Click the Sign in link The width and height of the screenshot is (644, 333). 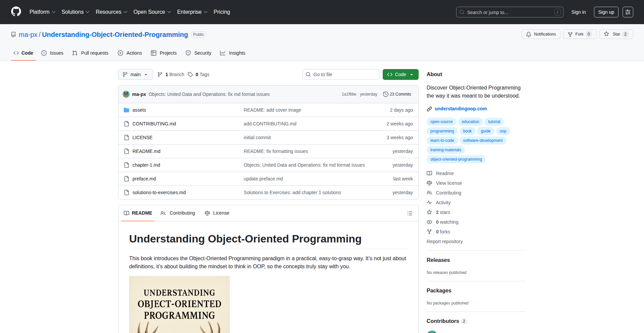pyautogui.click(x=578, y=12)
